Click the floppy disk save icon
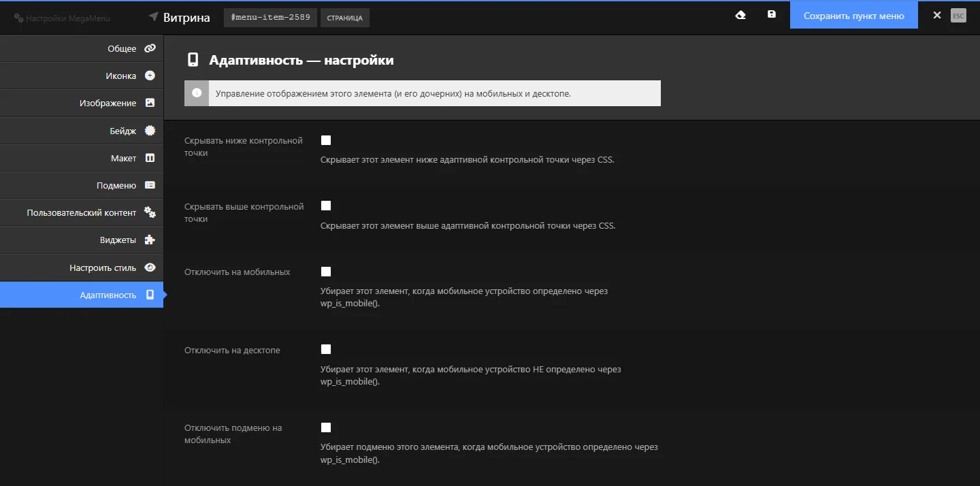 point(772,14)
